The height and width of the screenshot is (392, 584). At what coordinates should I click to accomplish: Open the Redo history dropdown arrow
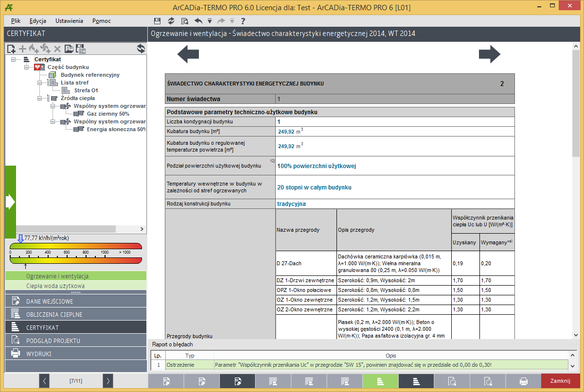232,21
